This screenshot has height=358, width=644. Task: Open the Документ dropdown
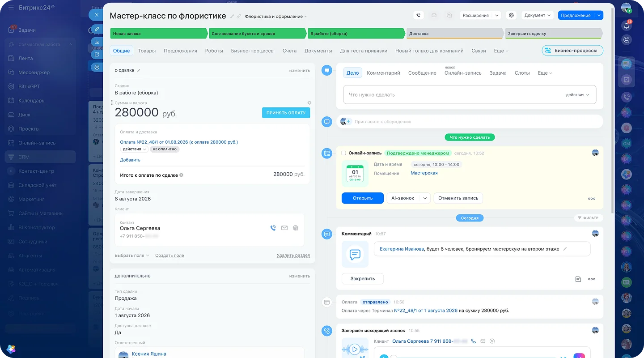[538, 15]
